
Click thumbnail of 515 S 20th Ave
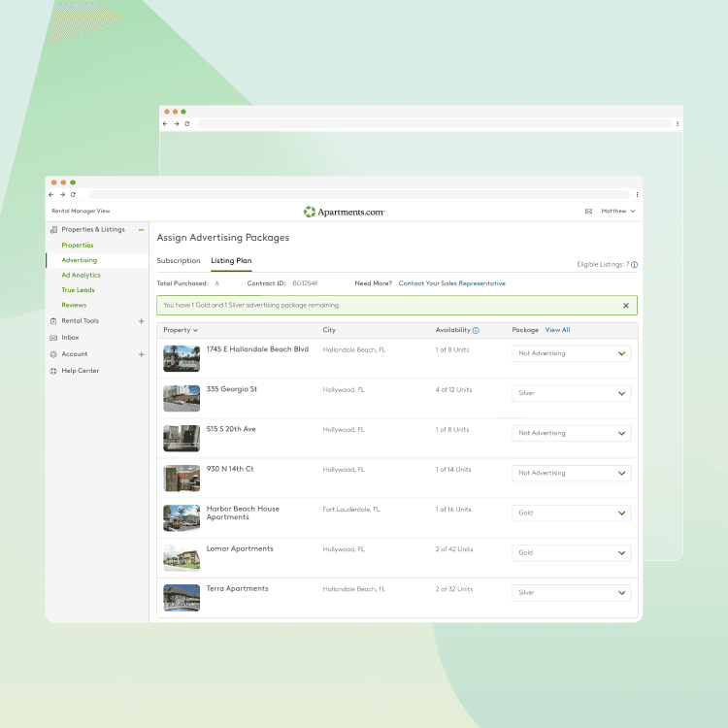point(182,439)
